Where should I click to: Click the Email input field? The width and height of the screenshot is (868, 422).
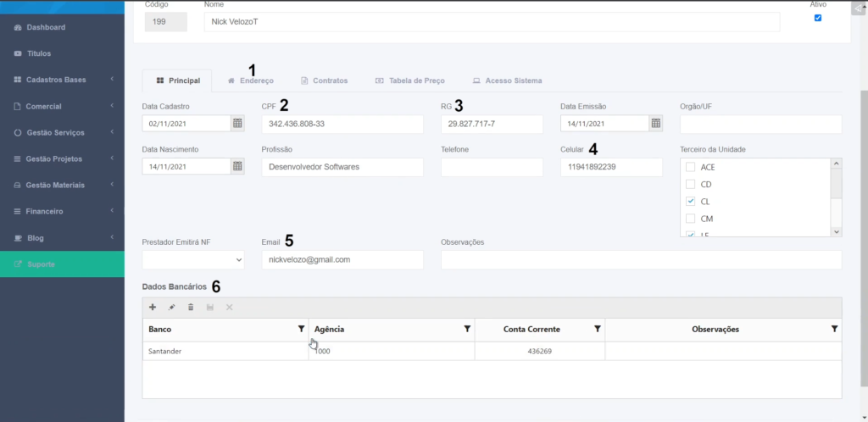point(342,260)
